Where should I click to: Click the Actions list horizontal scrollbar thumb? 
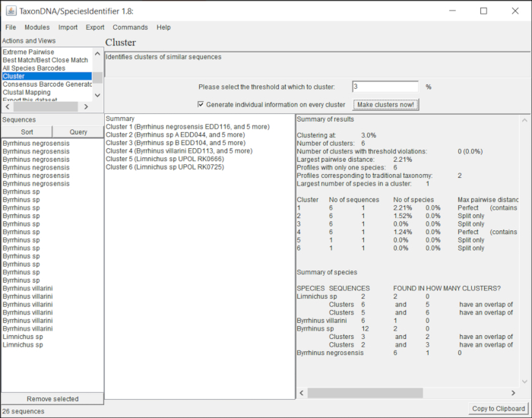click(46, 107)
